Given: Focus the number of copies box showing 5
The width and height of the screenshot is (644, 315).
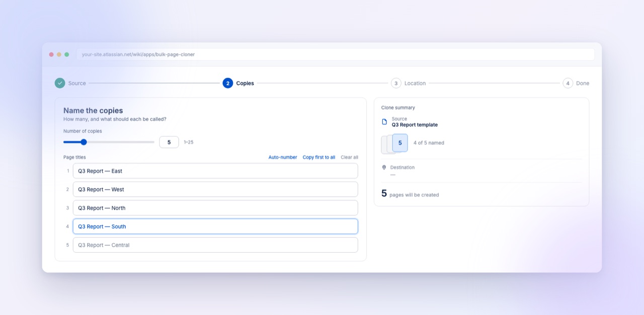Looking at the screenshot, I should 169,142.
